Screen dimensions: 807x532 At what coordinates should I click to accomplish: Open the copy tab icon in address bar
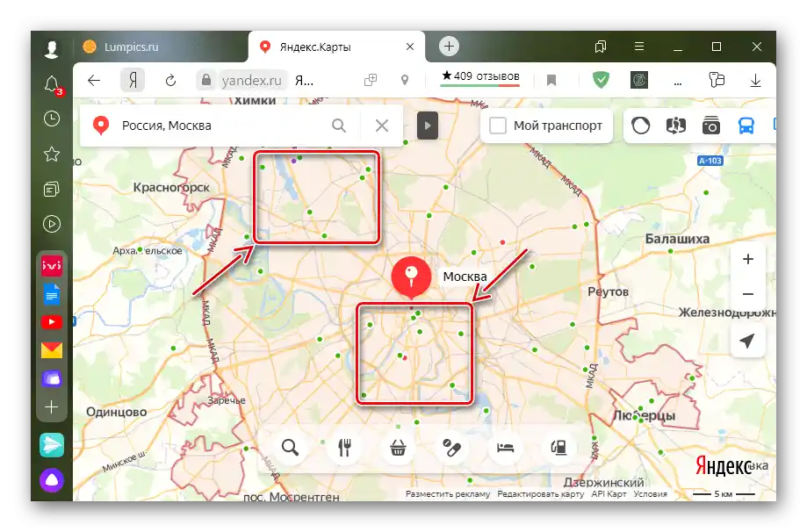371,80
